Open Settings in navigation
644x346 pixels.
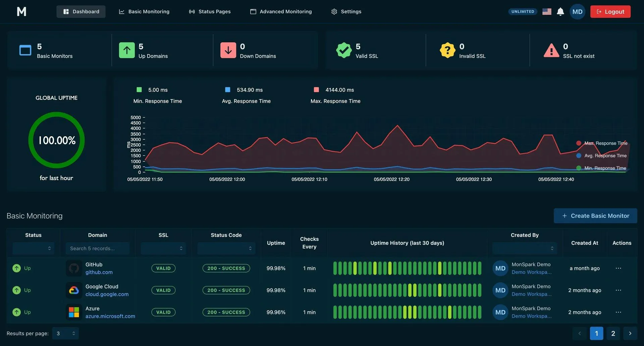[346, 12]
